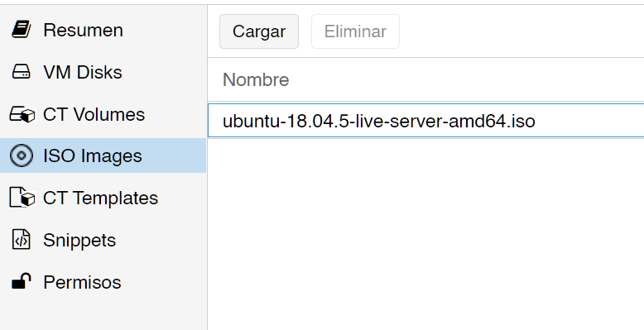The height and width of the screenshot is (330, 644).
Task: Select the ubuntu-18.04.5-live-server-amd64.iso row
Action: (x=426, y=121)
